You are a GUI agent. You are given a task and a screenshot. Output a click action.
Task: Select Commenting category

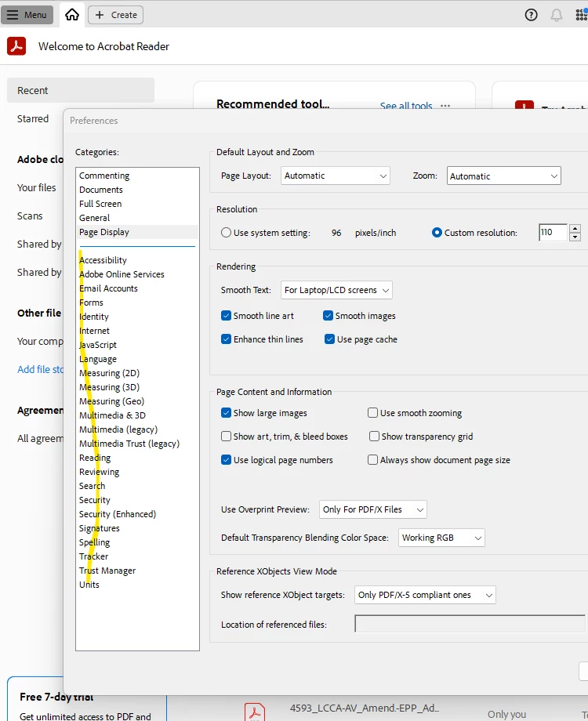[104, 176]
